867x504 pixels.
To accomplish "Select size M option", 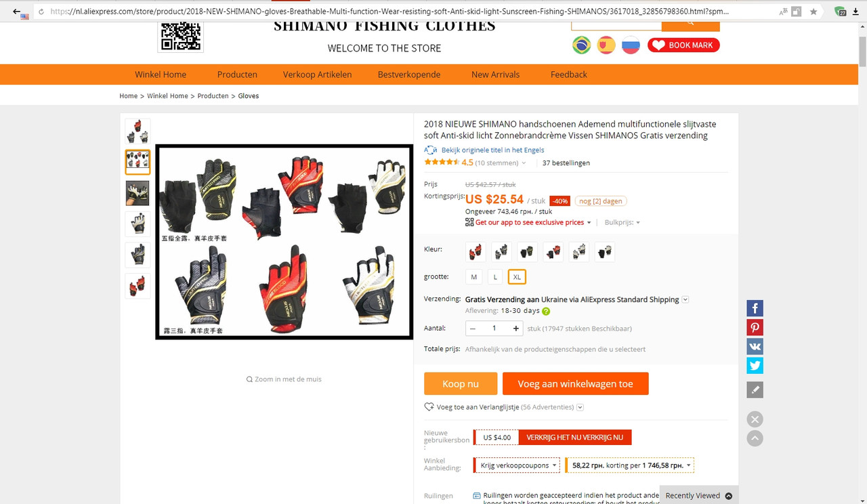I will [x=474, y=277].
